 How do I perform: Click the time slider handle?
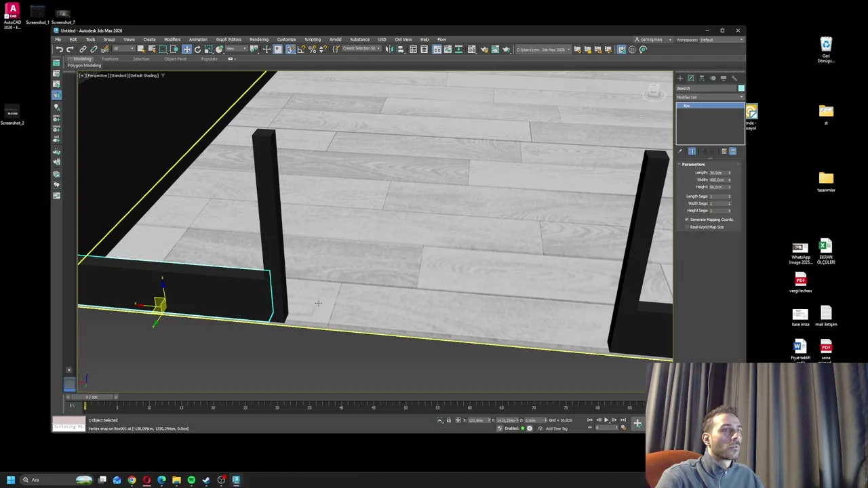coord(91,396)
